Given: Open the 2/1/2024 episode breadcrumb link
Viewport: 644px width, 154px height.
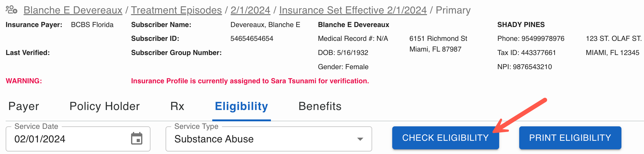Looking at the screenshot, I should pos(250,10).
